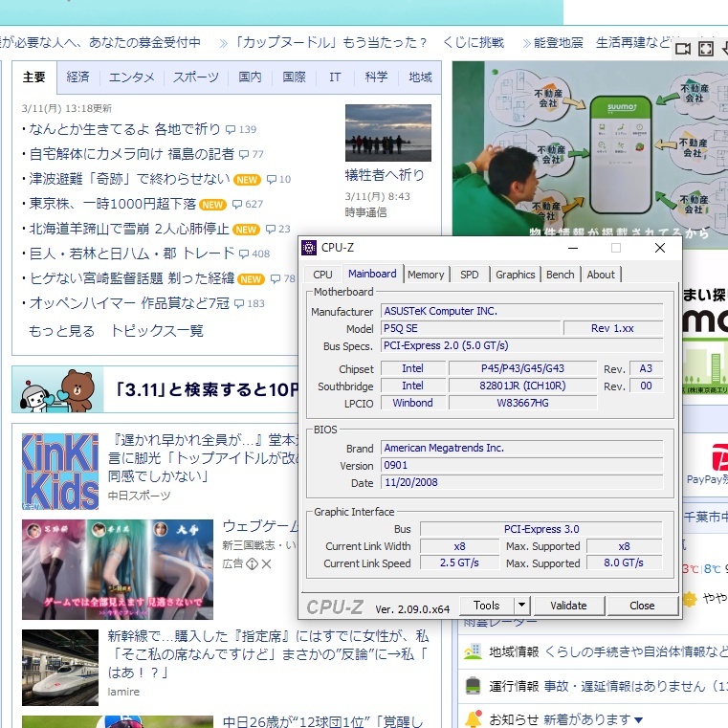Viewport: 728px width, 728px height.
Task: Open headline 北海道羊蹄山で雪崩 2人心肺停止
Action: click(x=129, y=229)
